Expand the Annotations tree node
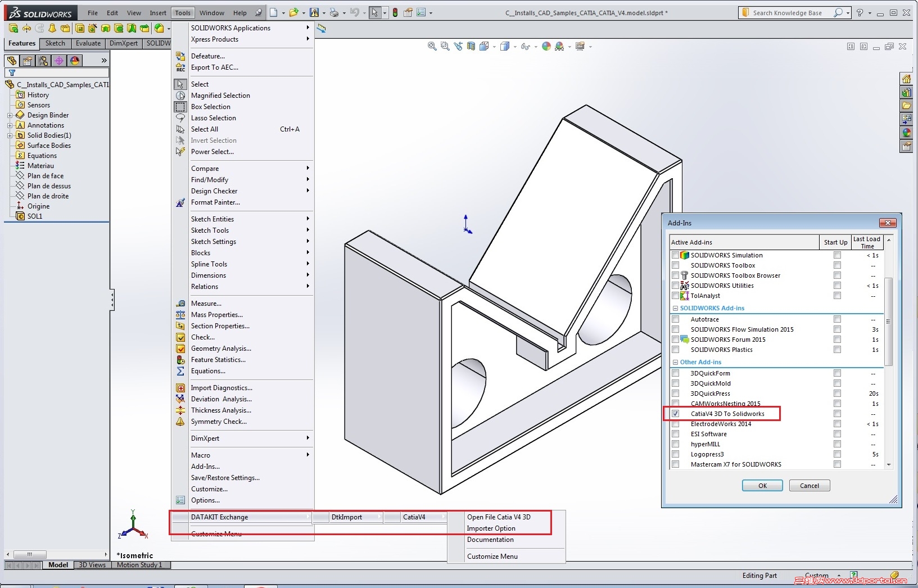This screenshot has height=588, width=918. pyautogui.click(x=10, y=125)
